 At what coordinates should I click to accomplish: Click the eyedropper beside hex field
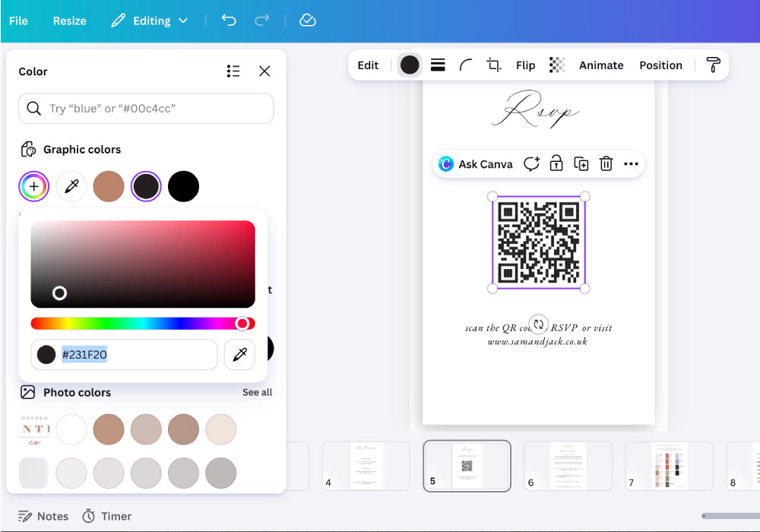pos(239,355)
